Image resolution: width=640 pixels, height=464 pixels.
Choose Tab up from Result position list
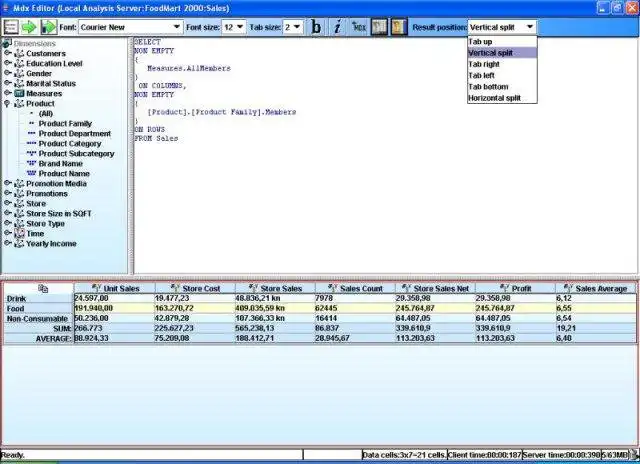(502, 42)
